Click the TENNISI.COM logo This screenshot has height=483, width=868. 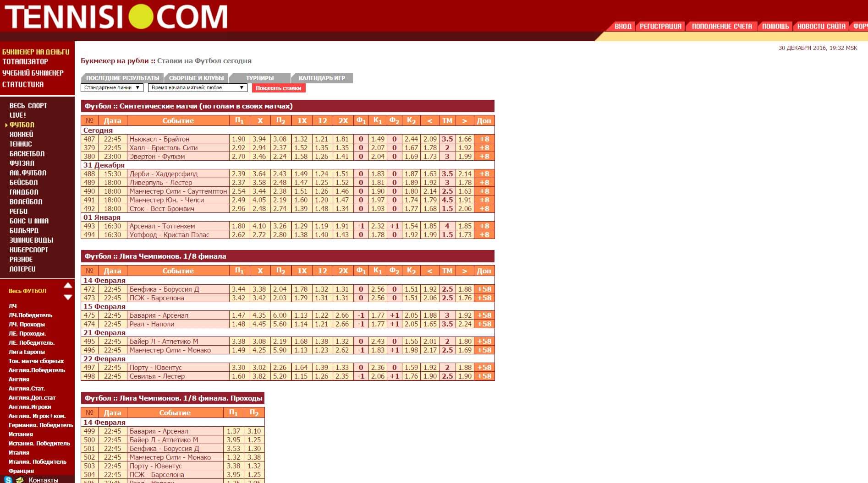(x=116, y=16)
